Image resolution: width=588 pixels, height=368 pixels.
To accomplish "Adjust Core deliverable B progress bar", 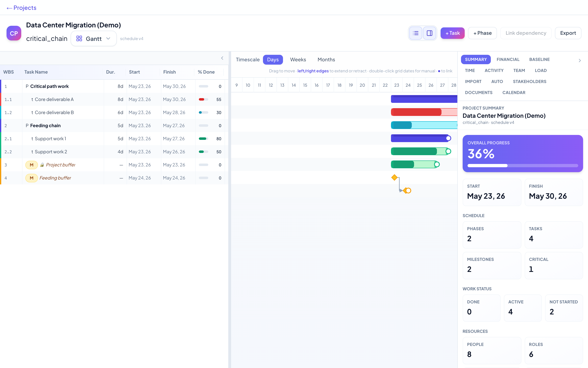I will pyautogui.click(x=203, y=113).
